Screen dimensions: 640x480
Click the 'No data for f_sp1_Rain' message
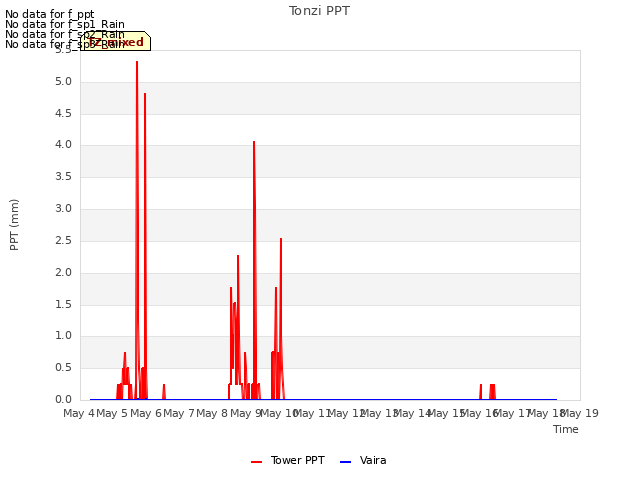coord(65,24)
